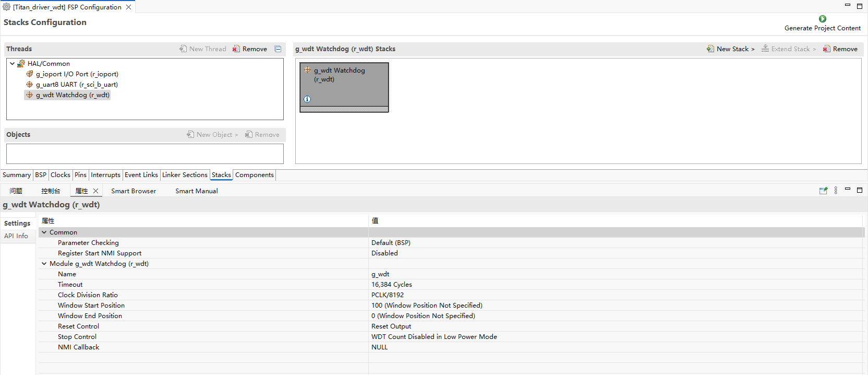Select g_ioport I/O Port tree item
868x375 pixels.
(77, 74)
